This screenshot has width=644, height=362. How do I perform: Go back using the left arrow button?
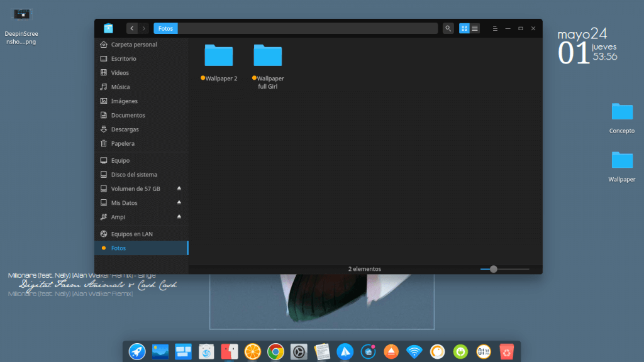132,28
